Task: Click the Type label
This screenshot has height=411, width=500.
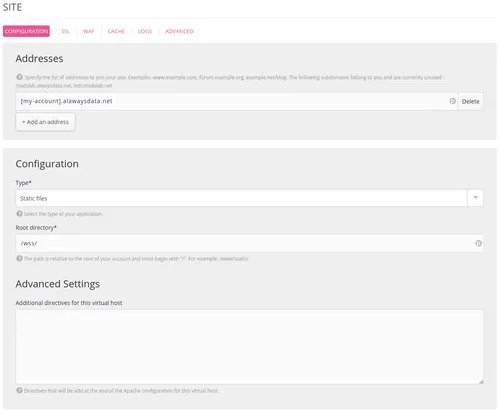Action: 23,183
